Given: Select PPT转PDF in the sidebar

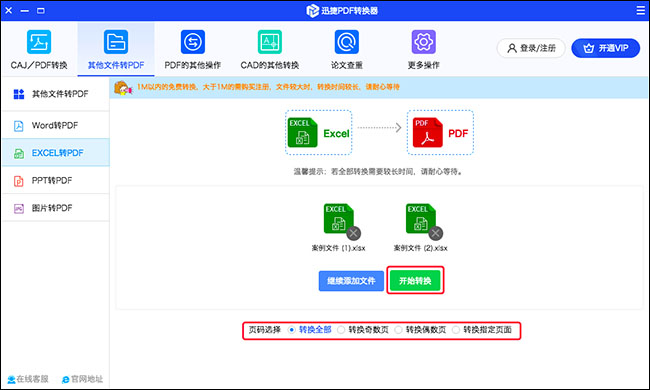Looking at the screenshot, I should point(56,181).
